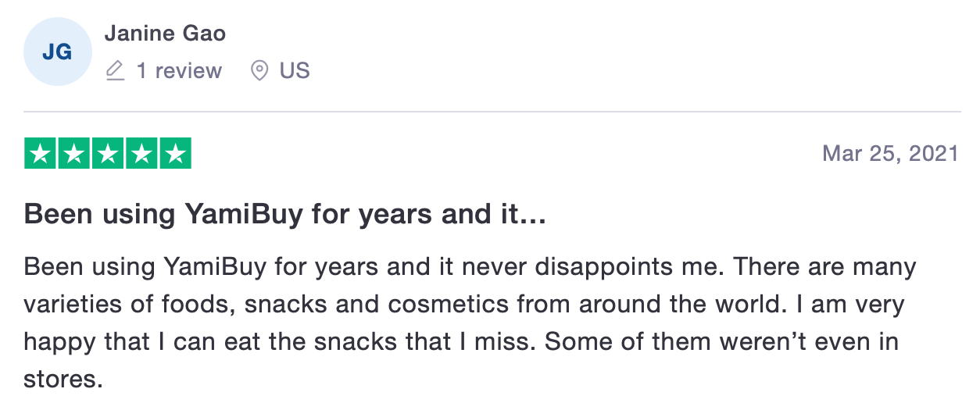
Task: Click the Mar 25, 2021 review date
Action: pyautogui.click(x=890, y=153)
